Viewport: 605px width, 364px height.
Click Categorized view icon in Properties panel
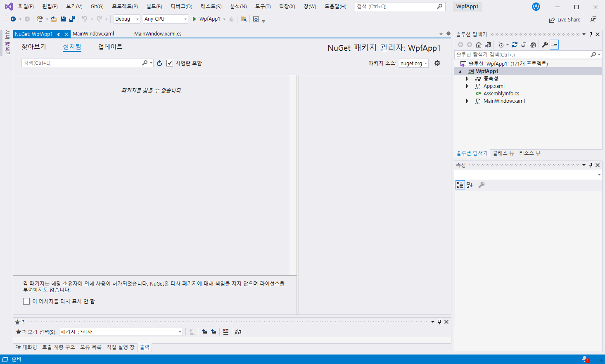460,185
